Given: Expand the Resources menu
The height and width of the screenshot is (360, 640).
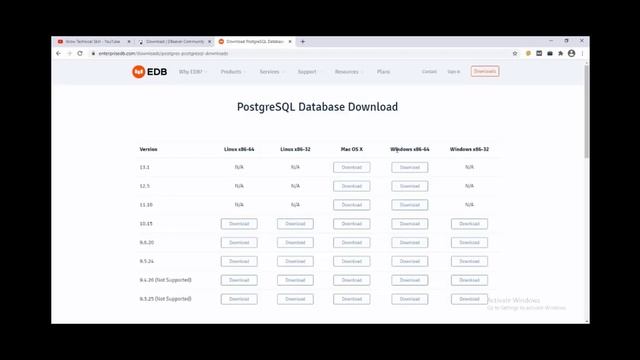Looking at the screenshot, I should tap(348, 72).
